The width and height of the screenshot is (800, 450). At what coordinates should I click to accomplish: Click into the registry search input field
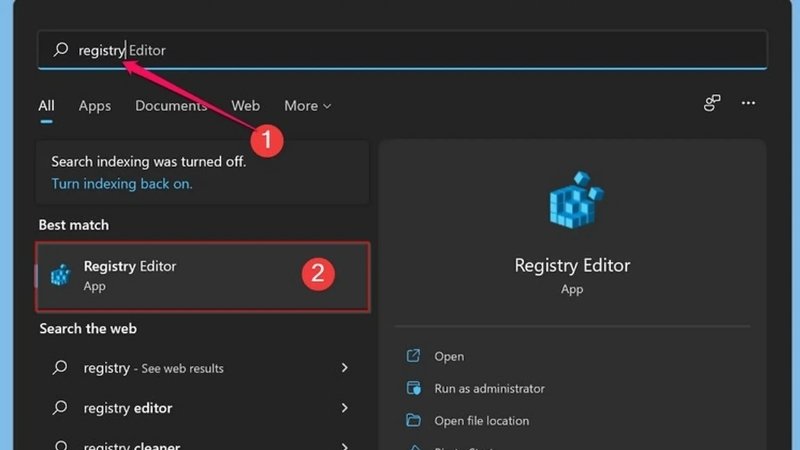click(x=402, y=49)
